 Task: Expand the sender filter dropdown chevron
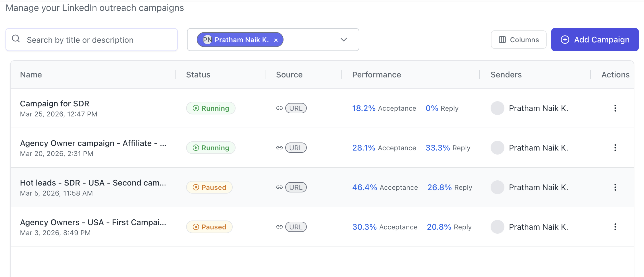click(344, 40)
